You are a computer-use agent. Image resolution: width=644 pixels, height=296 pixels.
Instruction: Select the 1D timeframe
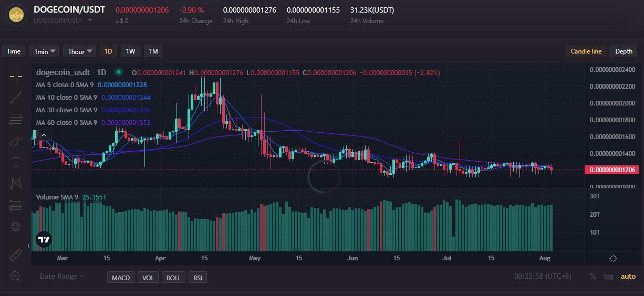point(108,51)
